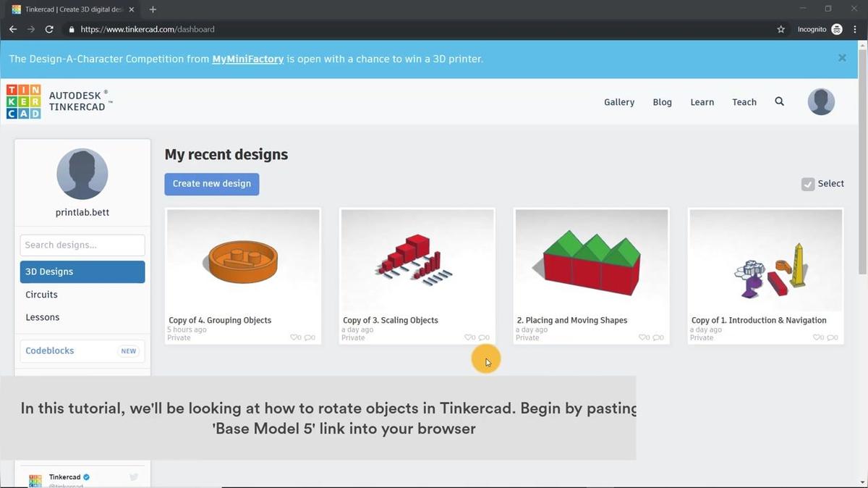Open the Copy of 4. Grouping Objects title
The width and height of the screenshot is (868, 488).
pyautogui.click(x=220, y=320)
